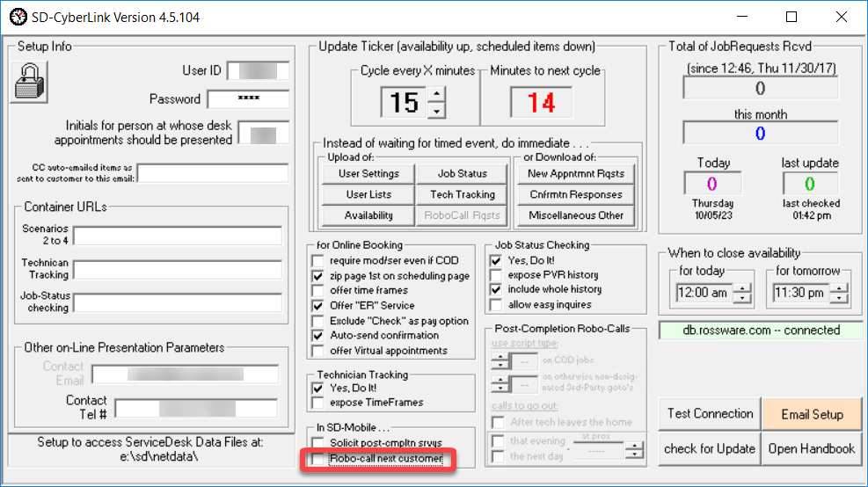Decrease close-availability time for today
The height and width of the screenshot is (487, 868).
[742, 298]
